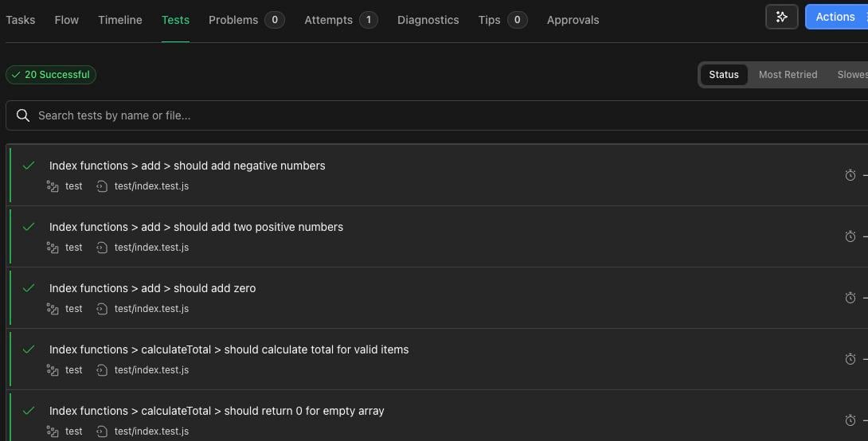Open the Tasks tab
868x441 pixels.
21,20
